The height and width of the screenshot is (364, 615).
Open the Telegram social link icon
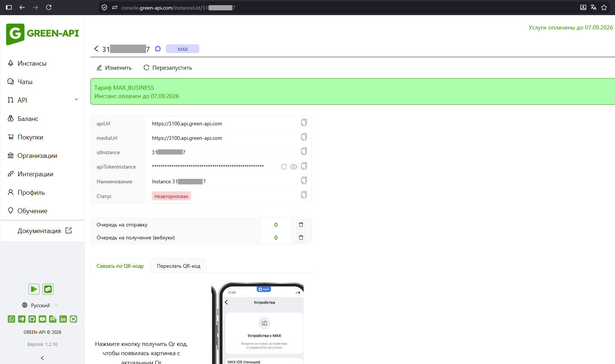tap(22, 319)
